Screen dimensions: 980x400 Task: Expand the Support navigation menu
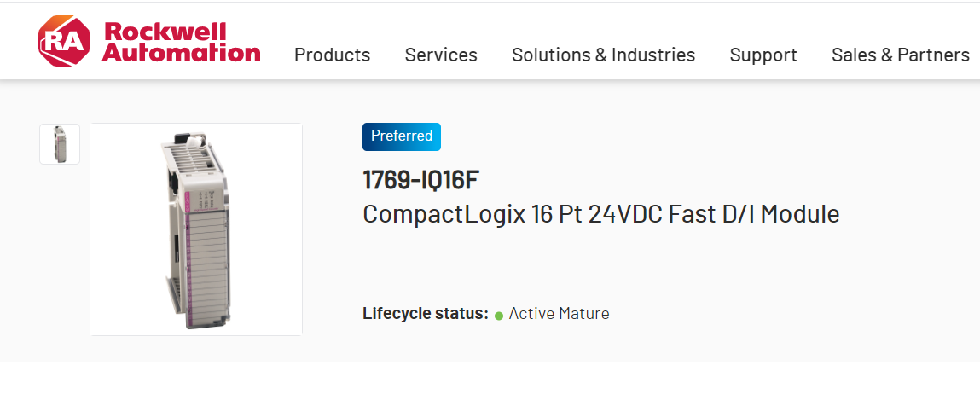click(x=763, y=55)
